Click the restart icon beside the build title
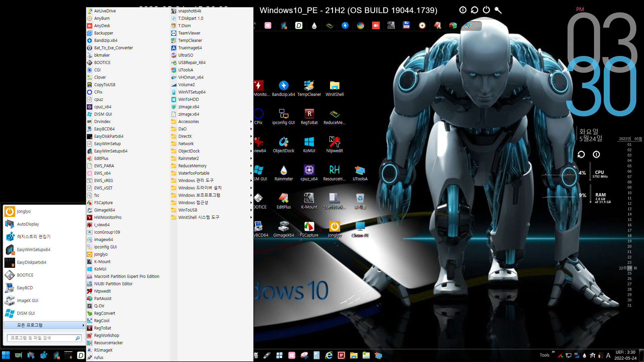 coord(474,10)
